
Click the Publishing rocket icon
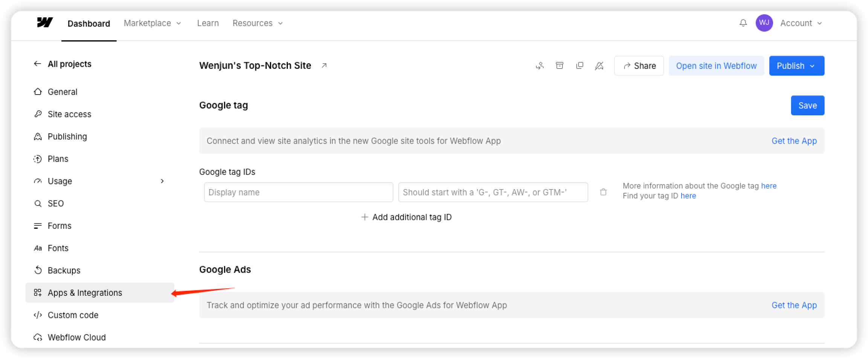coord(38,136)
